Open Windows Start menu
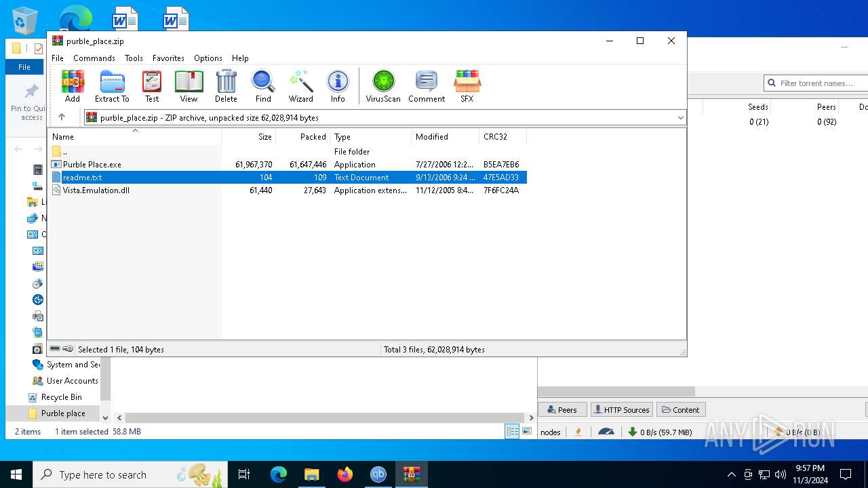Screen dimensions: 868x488 coord(16,474)
